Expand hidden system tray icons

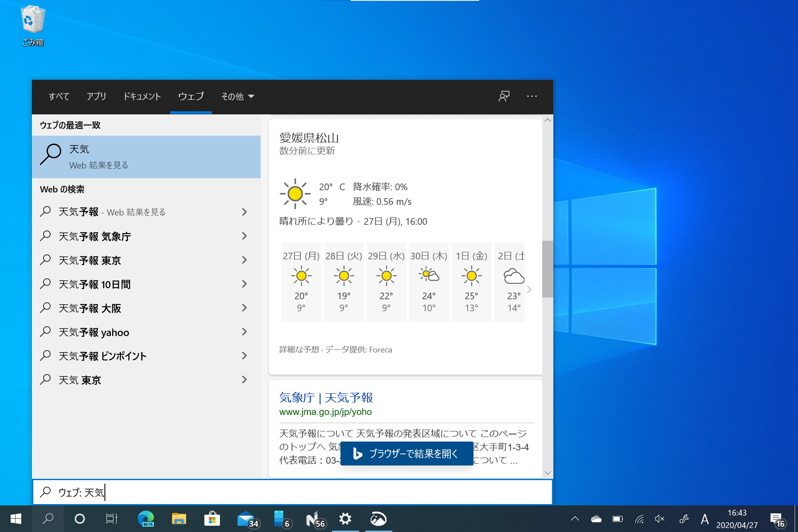coord(575,519)
